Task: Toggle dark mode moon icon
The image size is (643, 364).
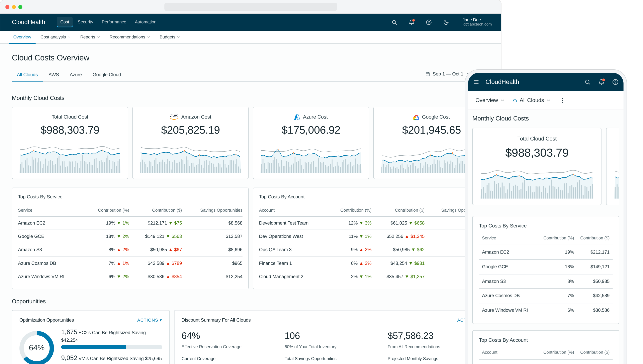Action: (x=446, y=22)
